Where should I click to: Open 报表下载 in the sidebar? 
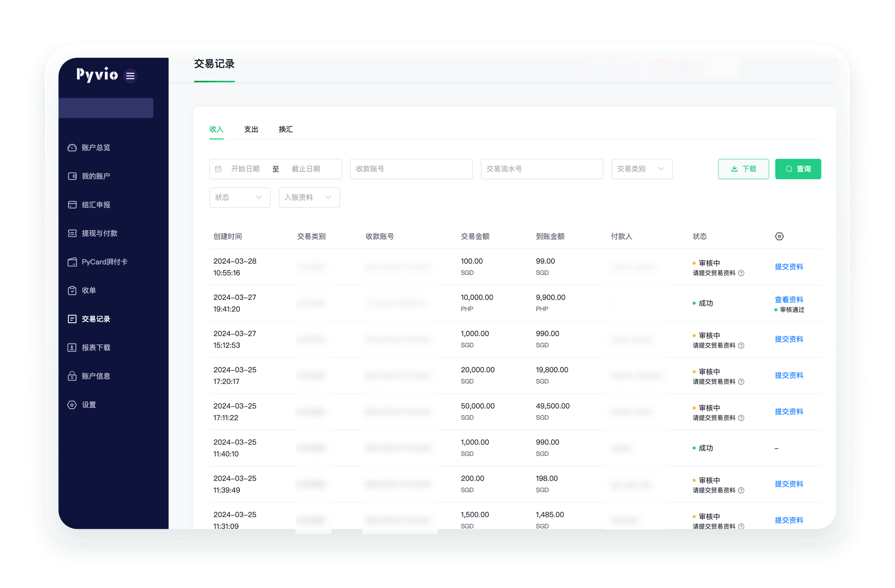pyautogui.click(x=96, y=348)
